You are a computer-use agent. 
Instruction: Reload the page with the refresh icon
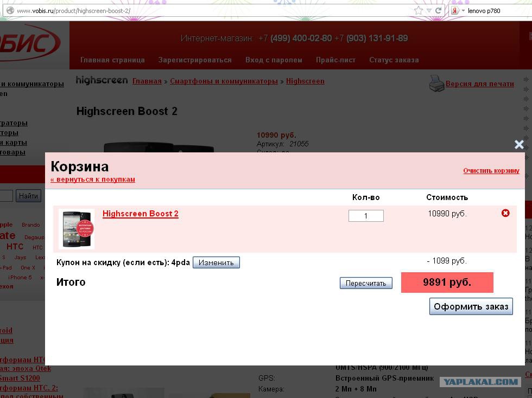click(x=439, y=10)
